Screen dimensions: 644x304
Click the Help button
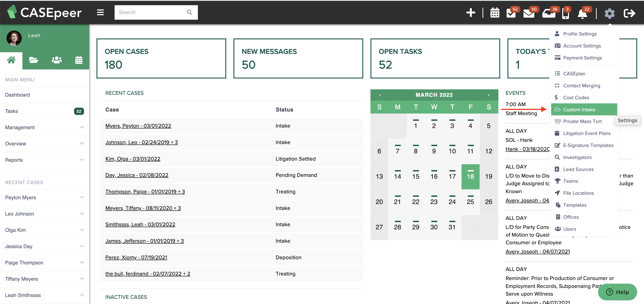click(x=617, y=292)
